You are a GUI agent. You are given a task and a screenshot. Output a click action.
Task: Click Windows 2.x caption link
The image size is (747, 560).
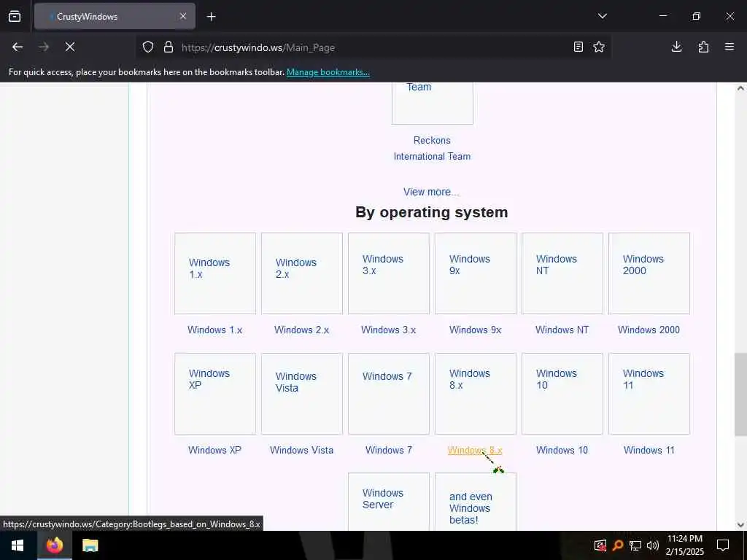click(x=301, y=330)
